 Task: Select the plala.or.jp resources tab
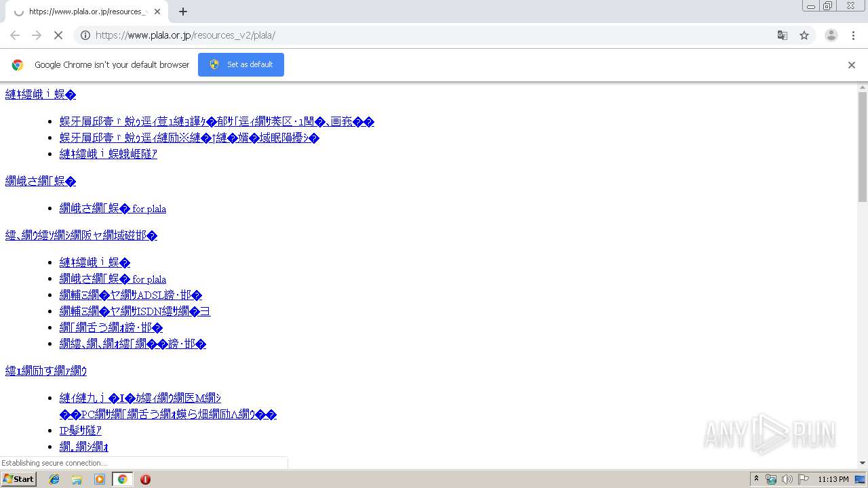click(x=87, y=12)
